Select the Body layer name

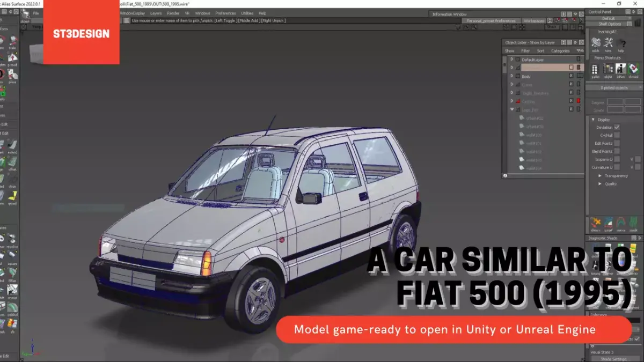pos(526,76)
